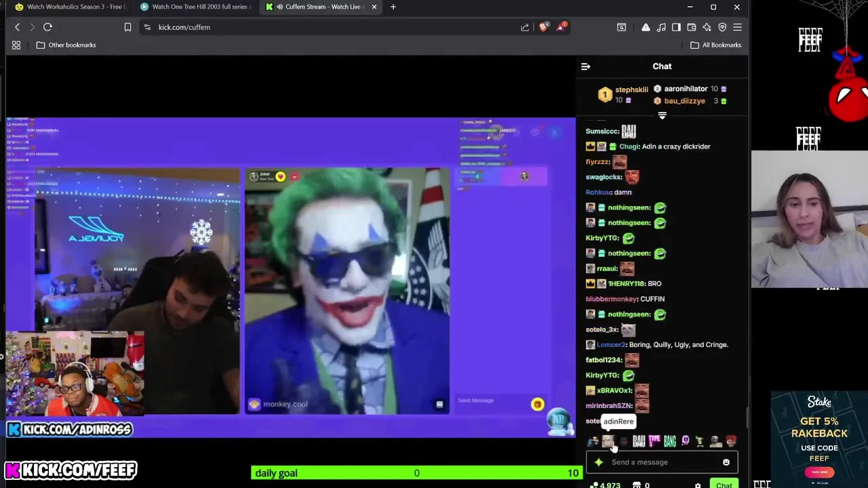Open the Other bookmarks folder
This screenshot has height=488, width=868.
66,45
